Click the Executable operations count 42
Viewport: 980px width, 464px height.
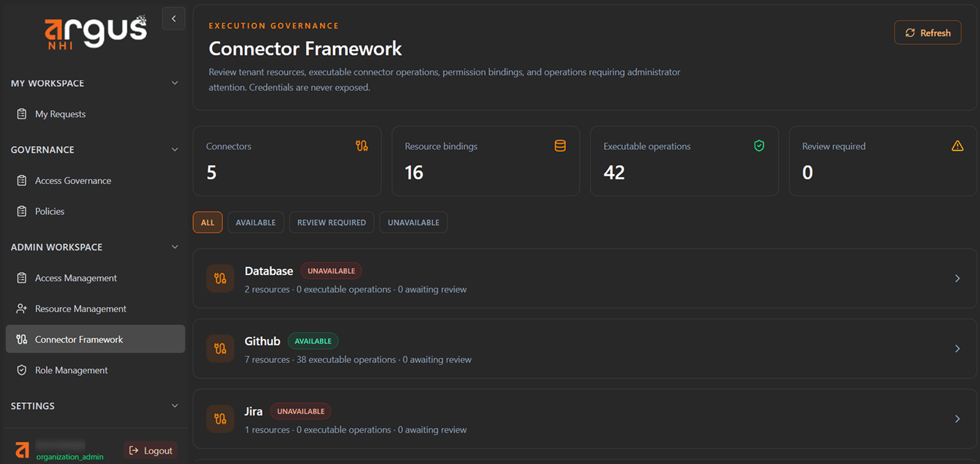pos(614,173)
